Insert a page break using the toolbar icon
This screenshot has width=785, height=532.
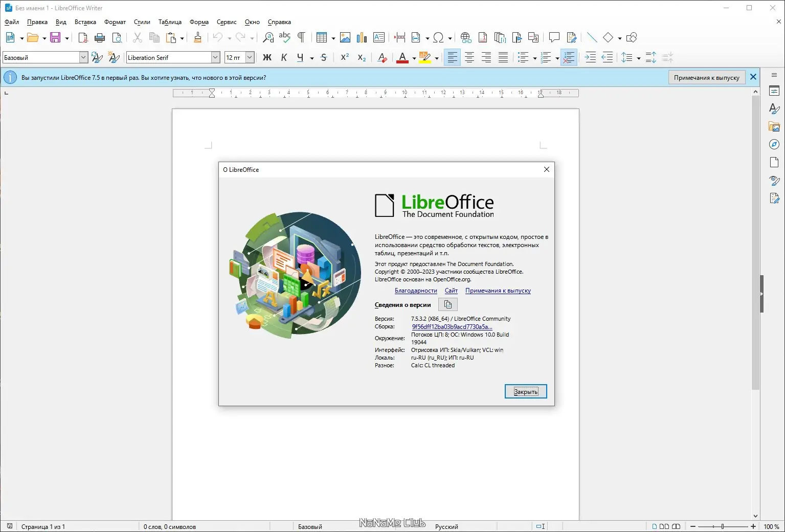400,37
